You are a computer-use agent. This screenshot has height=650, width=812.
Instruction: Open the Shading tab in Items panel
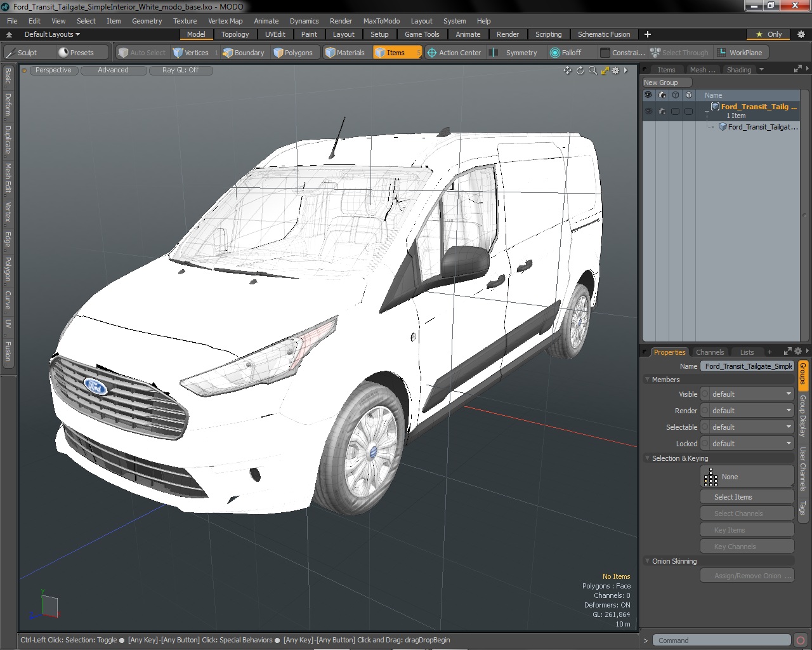click(x=738, y=70)
